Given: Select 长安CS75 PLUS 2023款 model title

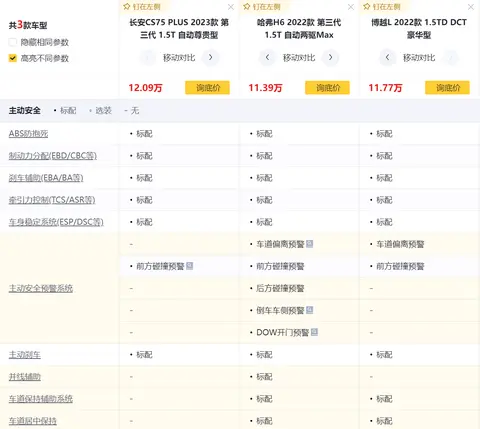Looking at the screenshot, I should [179, 29].
